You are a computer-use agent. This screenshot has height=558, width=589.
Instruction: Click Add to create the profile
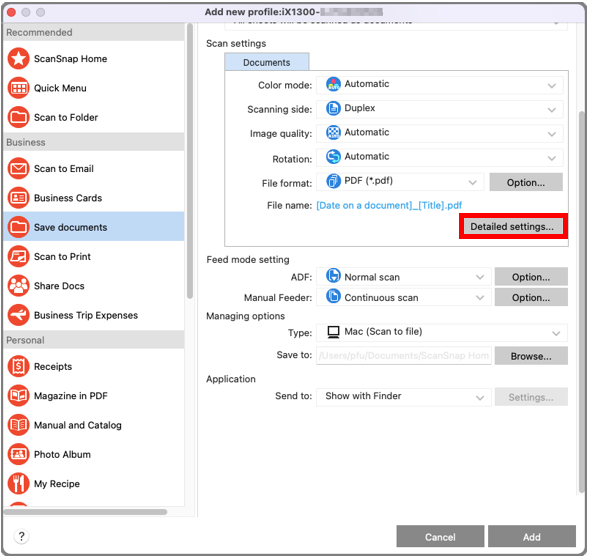pyautogui.click(x=532, y=537)
